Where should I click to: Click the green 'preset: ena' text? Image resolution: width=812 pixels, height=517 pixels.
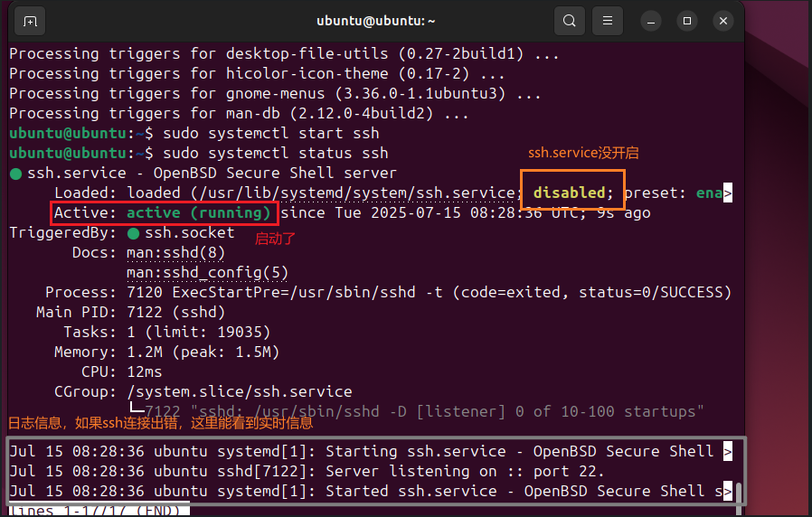pos(674,193)
